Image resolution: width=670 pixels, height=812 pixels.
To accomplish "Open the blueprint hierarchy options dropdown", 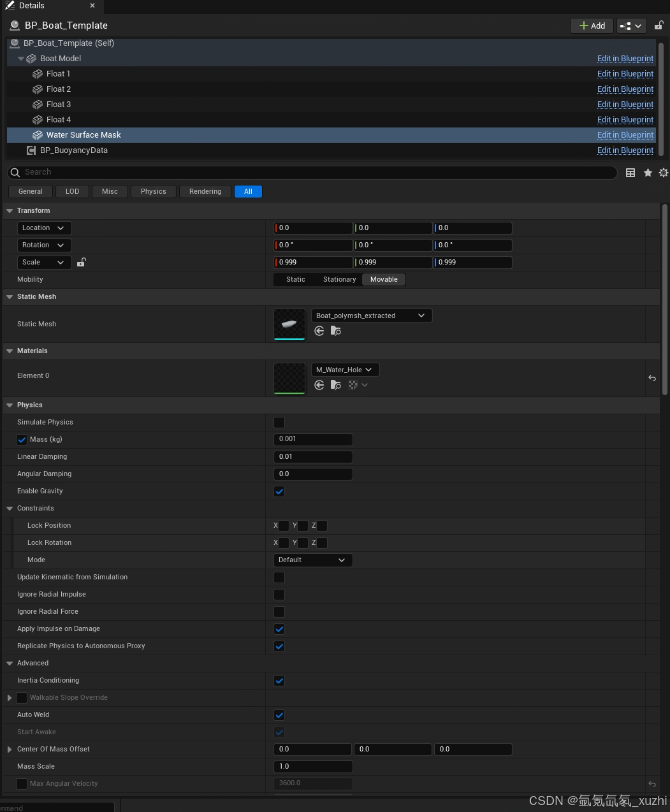I will pos(632,25).
